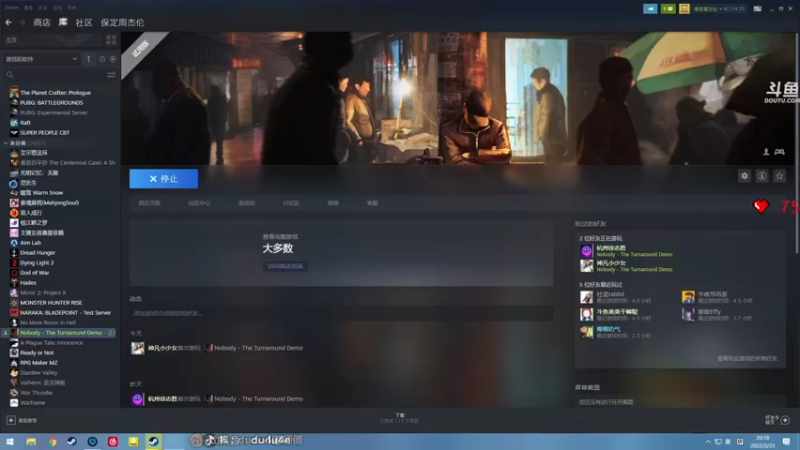Screen dimensions: 800x450
Task: Open the game settings gear
Action: [744, 176]
